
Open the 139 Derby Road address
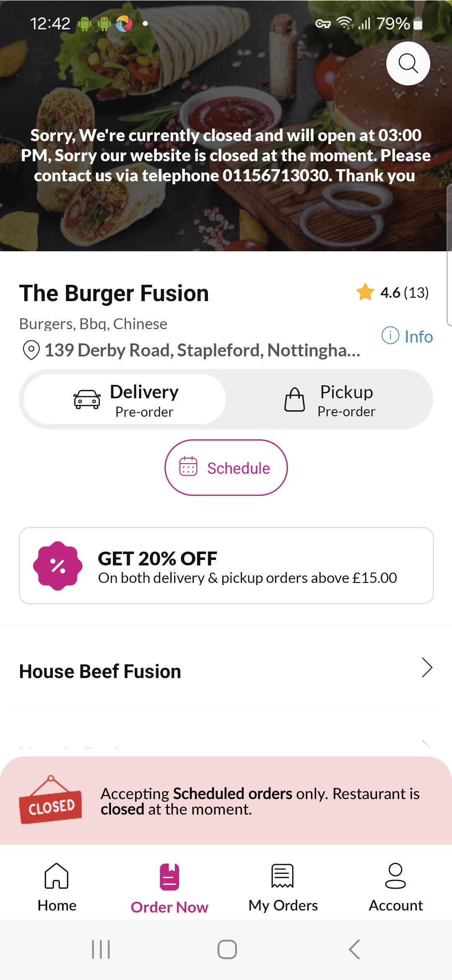click(x=202, y=350)
